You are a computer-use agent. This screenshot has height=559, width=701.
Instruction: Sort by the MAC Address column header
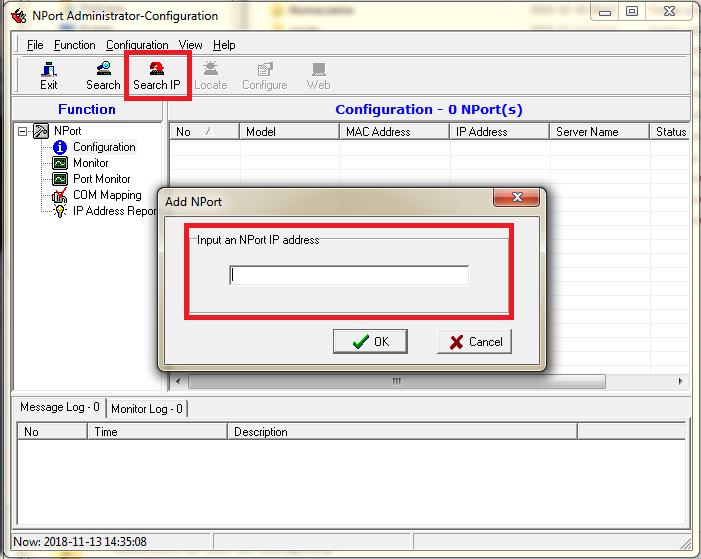[395, 132]
